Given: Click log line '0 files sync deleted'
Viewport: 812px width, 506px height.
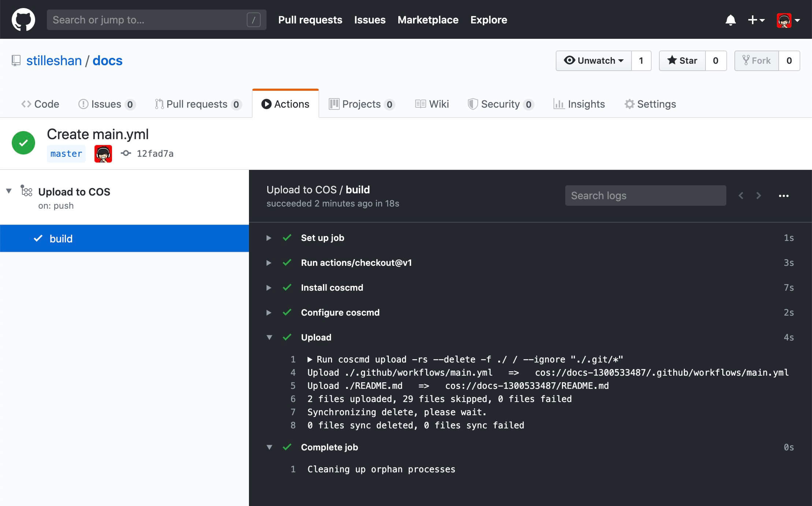Looking at the screenshot, I should [416, 425].
